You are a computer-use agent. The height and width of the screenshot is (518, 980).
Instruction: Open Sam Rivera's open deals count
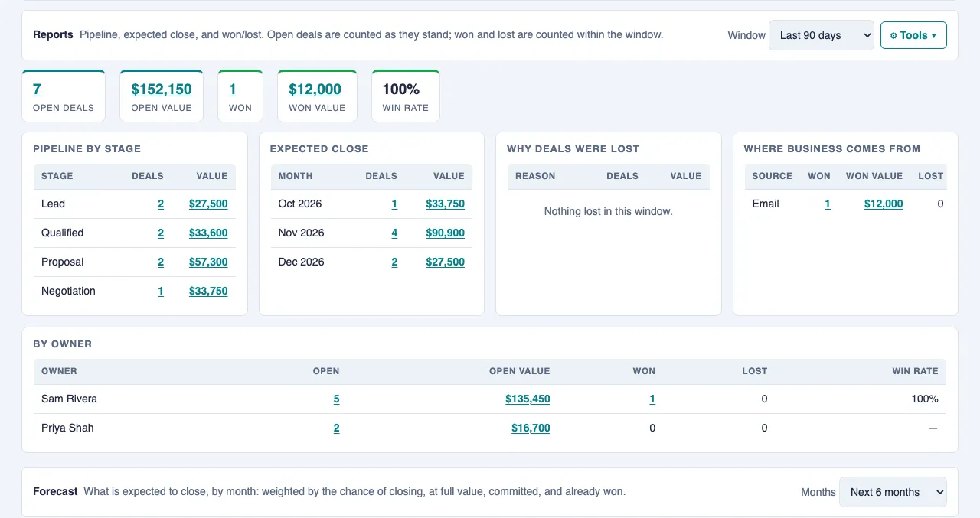coord(336,399)
